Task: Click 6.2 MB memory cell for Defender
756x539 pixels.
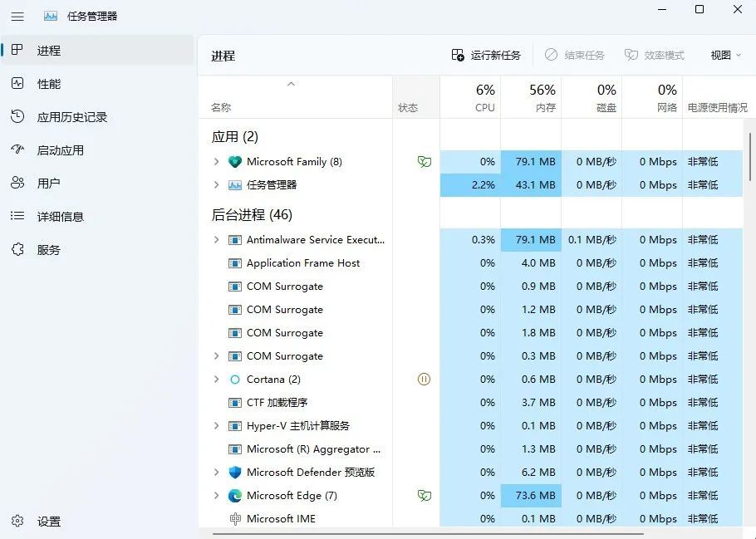Action: 532,473
